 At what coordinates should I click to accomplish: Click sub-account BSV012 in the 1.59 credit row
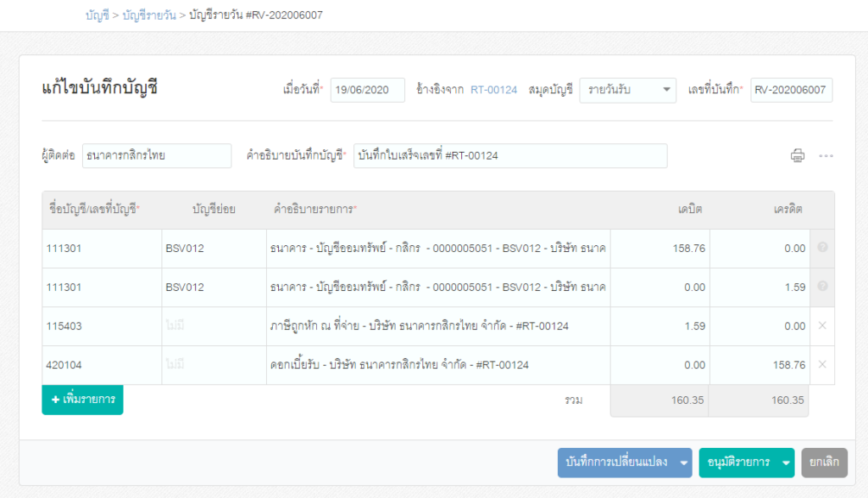pyautogui.click(x=214, y=288)
